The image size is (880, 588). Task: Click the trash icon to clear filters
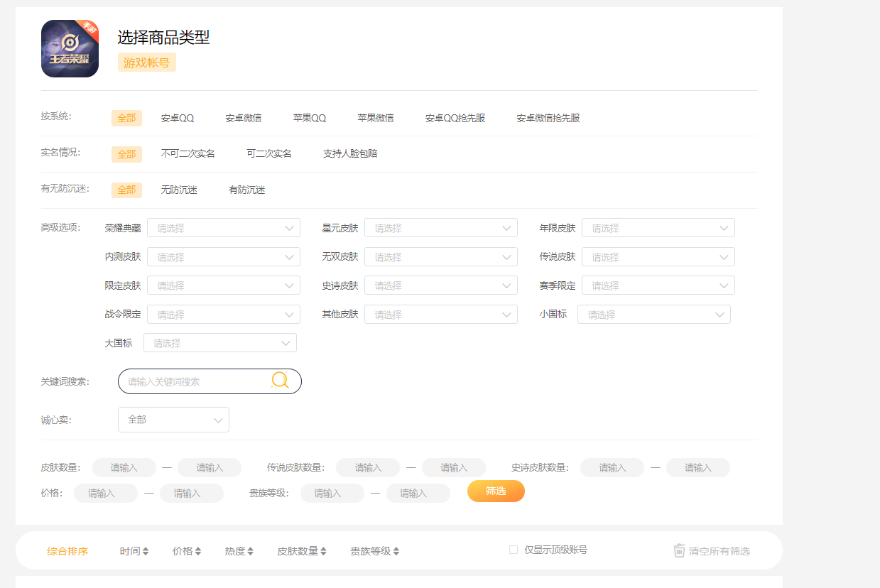click(679, 550)
